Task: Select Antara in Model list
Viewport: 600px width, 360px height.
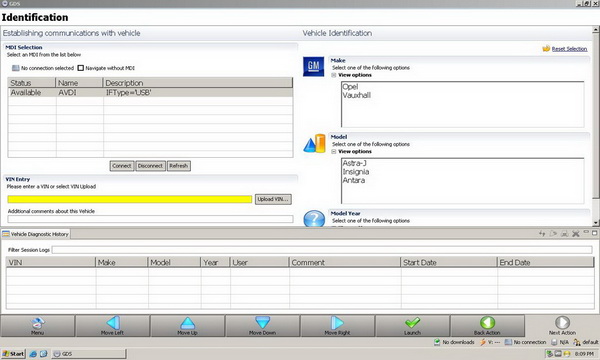Action: click(x=354, y=180)
